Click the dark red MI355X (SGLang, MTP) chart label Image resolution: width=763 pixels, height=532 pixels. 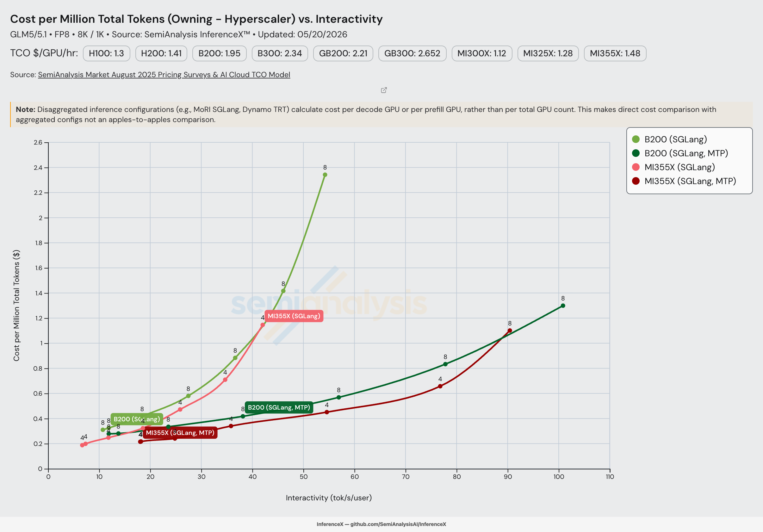(x=180, y=433)
